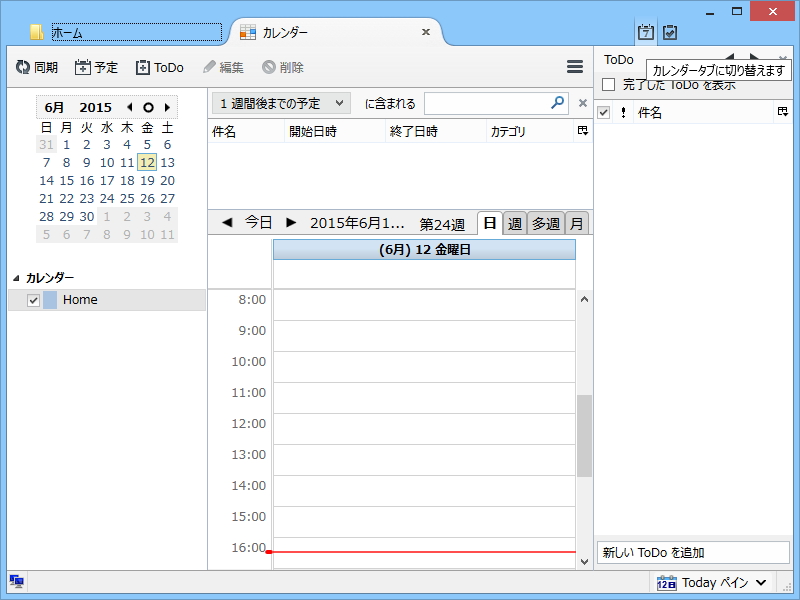
Task: Switch to 日 day view
Action: click(490, 223)
